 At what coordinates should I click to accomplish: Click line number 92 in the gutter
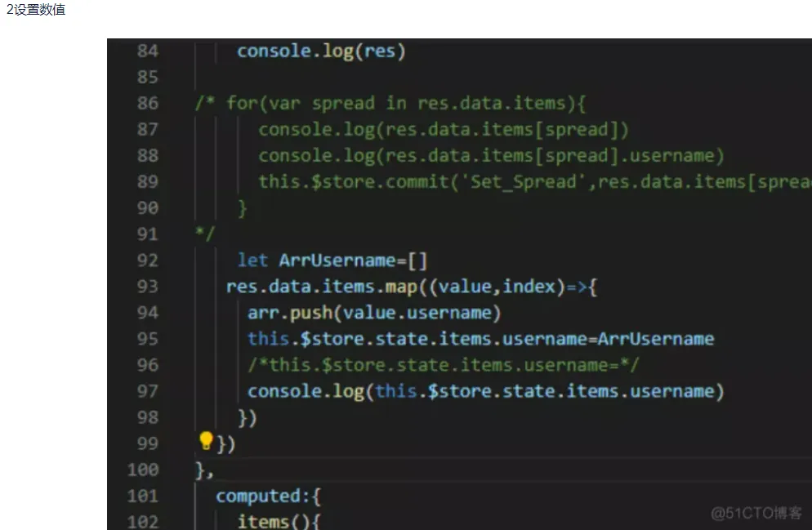tap(148, 261)
